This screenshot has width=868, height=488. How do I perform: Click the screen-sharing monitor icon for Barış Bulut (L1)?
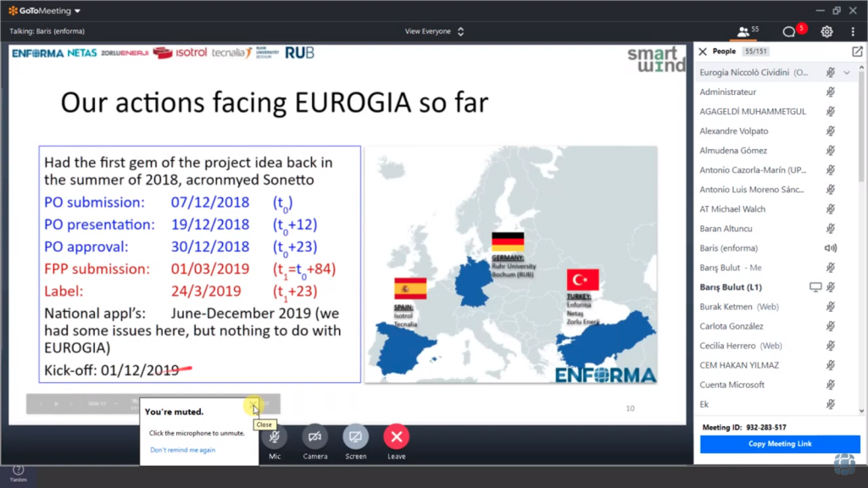click(815, 287)
